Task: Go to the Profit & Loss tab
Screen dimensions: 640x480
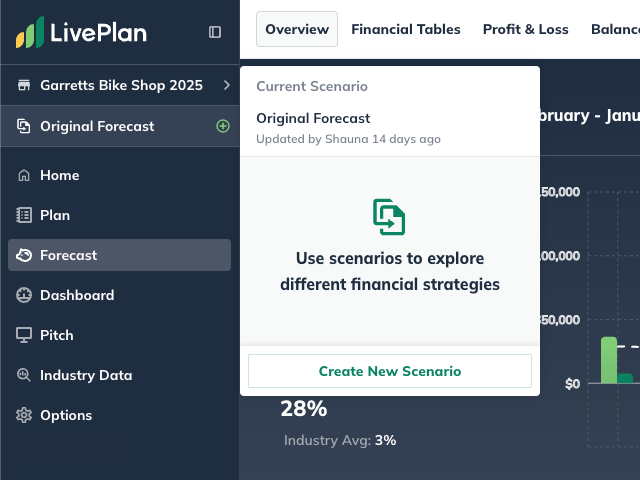Action: [525, 29]
